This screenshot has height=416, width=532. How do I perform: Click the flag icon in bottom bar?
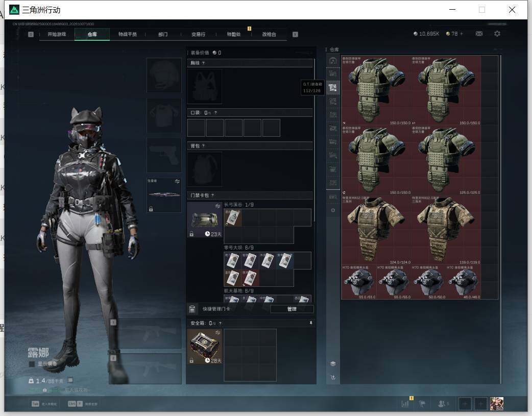pos(422,403)
